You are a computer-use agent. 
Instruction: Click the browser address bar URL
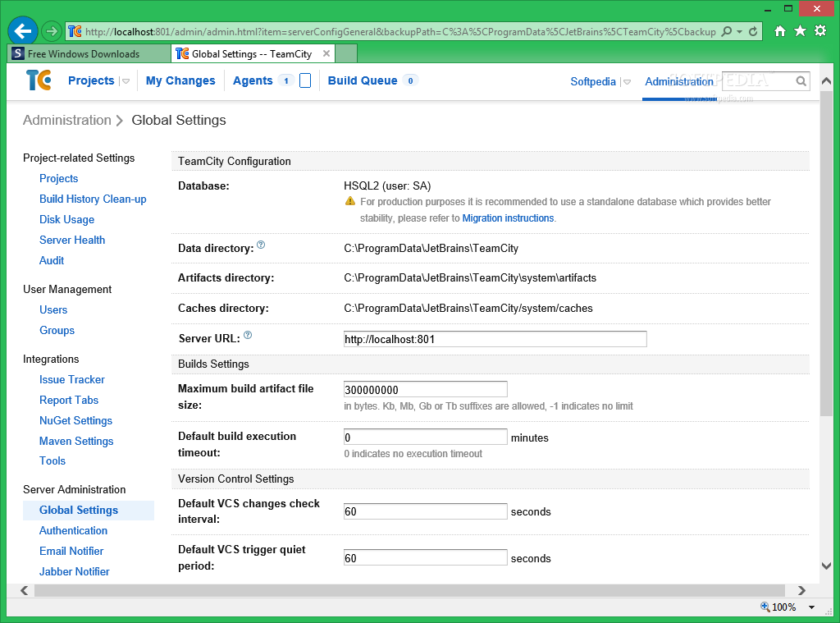[400, 32]
